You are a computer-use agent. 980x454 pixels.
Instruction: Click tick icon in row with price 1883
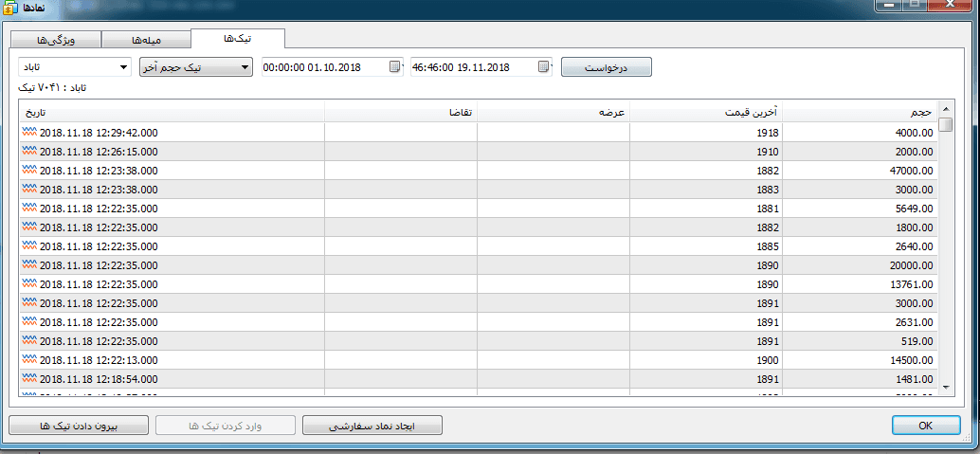29,190
